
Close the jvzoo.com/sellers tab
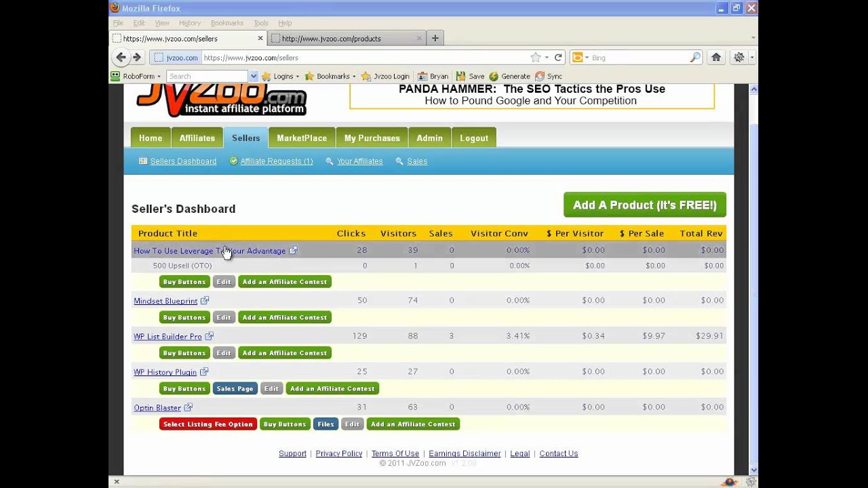tap(260, 39)
